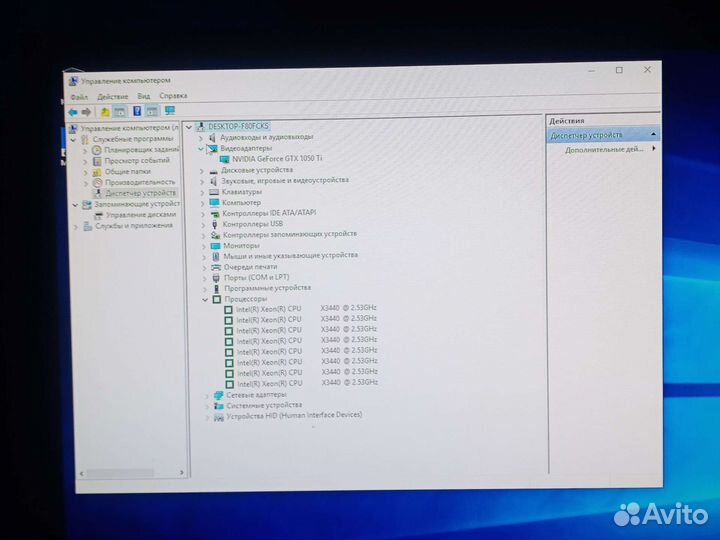The height and width of the screenshot is (540, 720).
Task: Click the Back arrow toolbar icon
Action: click(73, 112)
